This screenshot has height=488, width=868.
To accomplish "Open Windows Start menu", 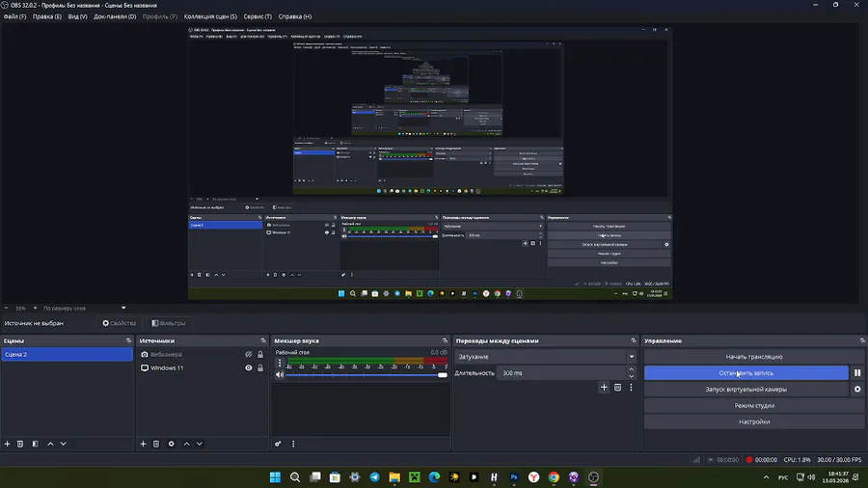I will 275,477.
